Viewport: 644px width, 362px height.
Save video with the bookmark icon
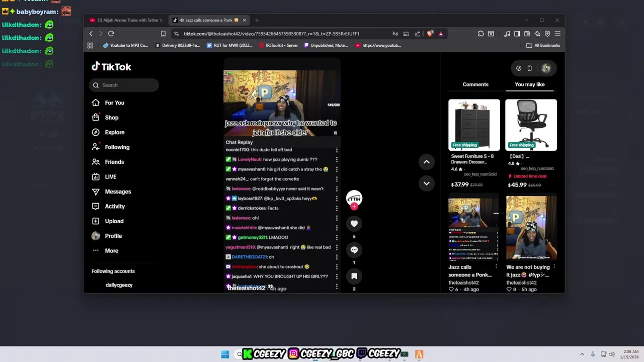354,276
